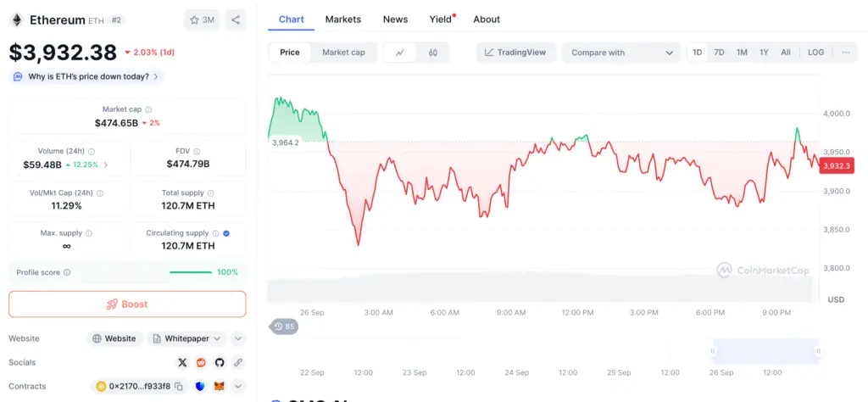Click the info icon next to Max. supply
Image resolution: width=868 pixels, height=402 pixels.
pyautogui.click(x=88, y=234)
